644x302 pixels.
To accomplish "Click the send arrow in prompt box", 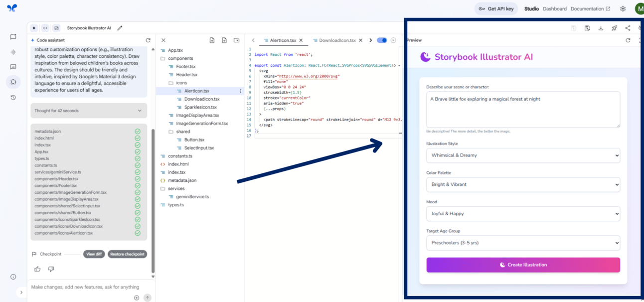I will [148, 298].
